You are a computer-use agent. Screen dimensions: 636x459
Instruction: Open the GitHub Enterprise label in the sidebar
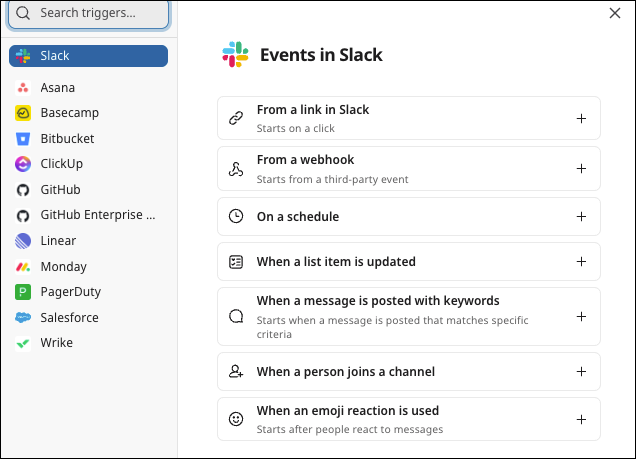pyautogui.click(x=98, y=215)
